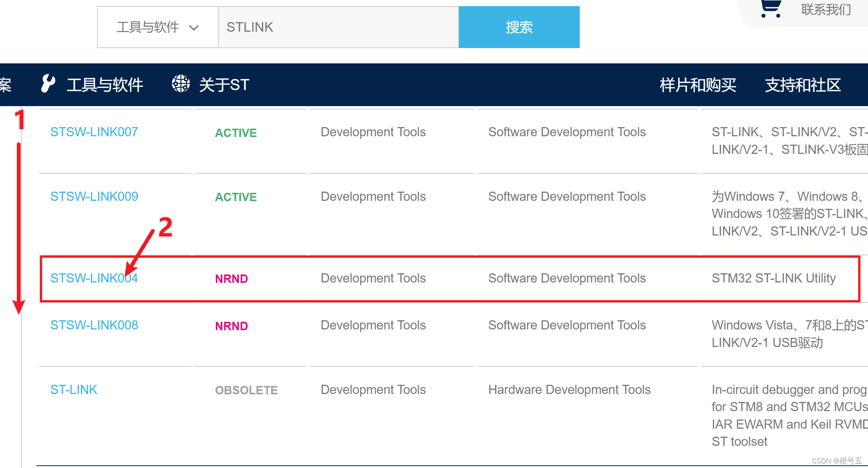Viewport: 868px width, 468px height.
Task: Open the 工具与软件 search category dropdown
Action: [148, 27]
